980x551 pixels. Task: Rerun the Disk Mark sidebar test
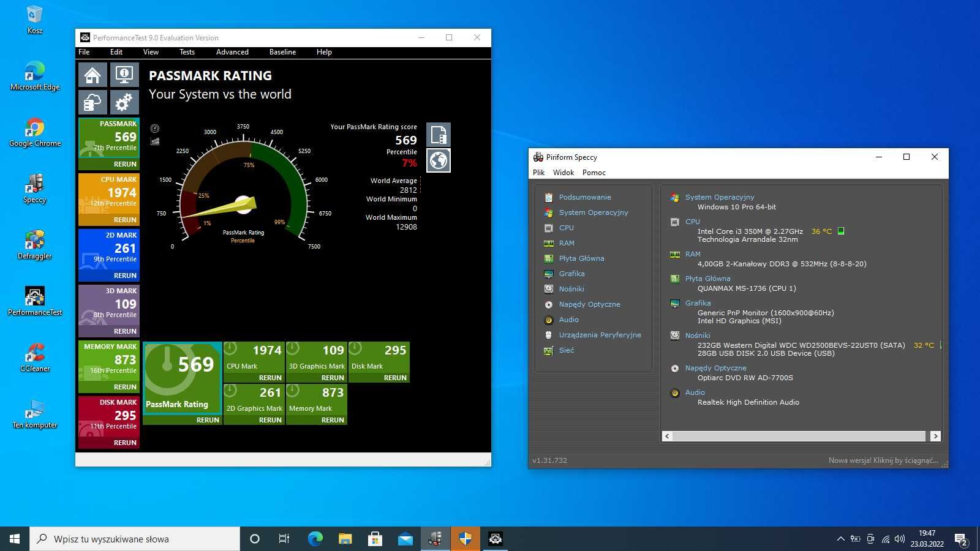(125, 443)
